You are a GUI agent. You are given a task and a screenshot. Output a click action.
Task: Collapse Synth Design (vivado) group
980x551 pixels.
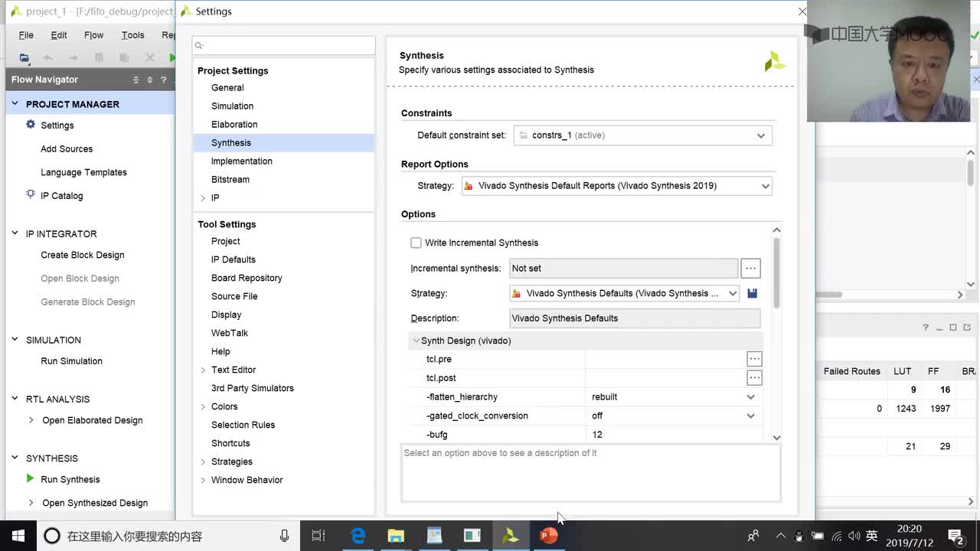tap(416, 341)
